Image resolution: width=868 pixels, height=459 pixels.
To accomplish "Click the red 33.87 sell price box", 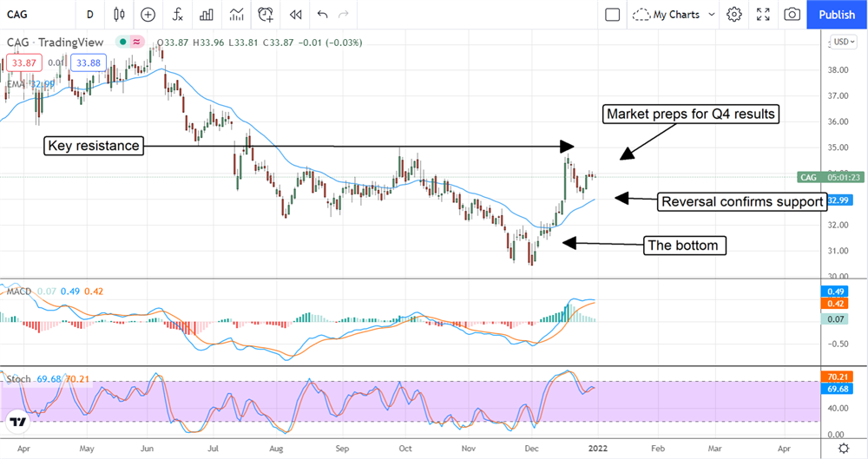I will [23, 63].
